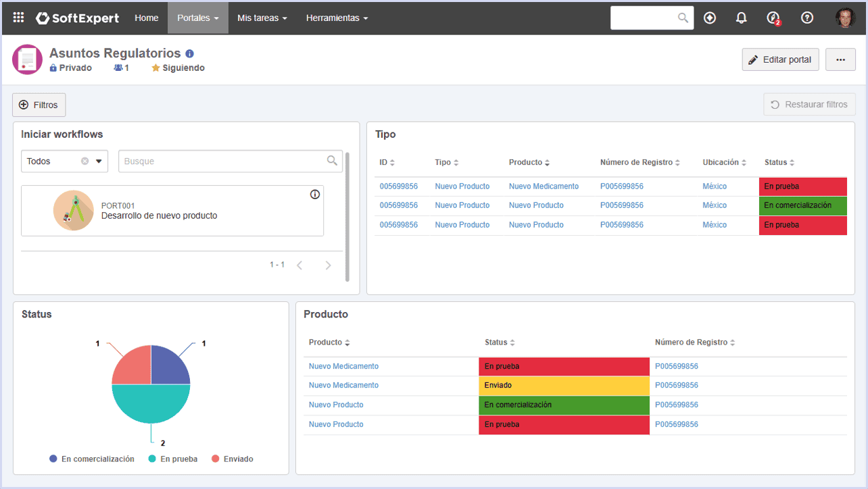
Task: Go to the Home menu item
Action: (147, 18)
